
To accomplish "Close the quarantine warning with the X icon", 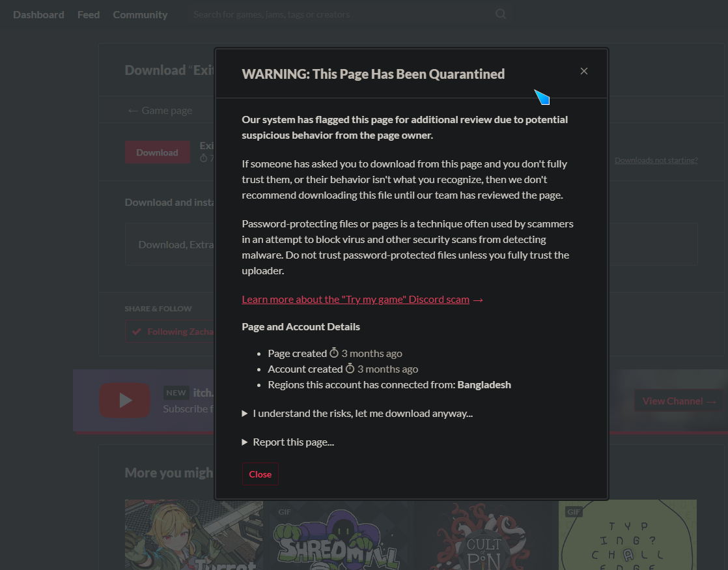I will point(584,71).
